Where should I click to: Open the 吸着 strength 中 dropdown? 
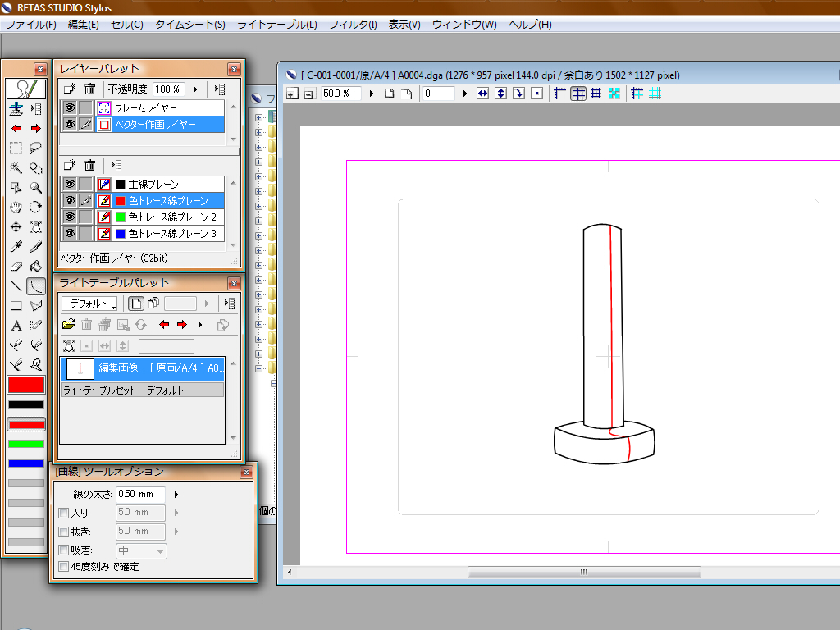pyautogui.click(x=141, y=550)
